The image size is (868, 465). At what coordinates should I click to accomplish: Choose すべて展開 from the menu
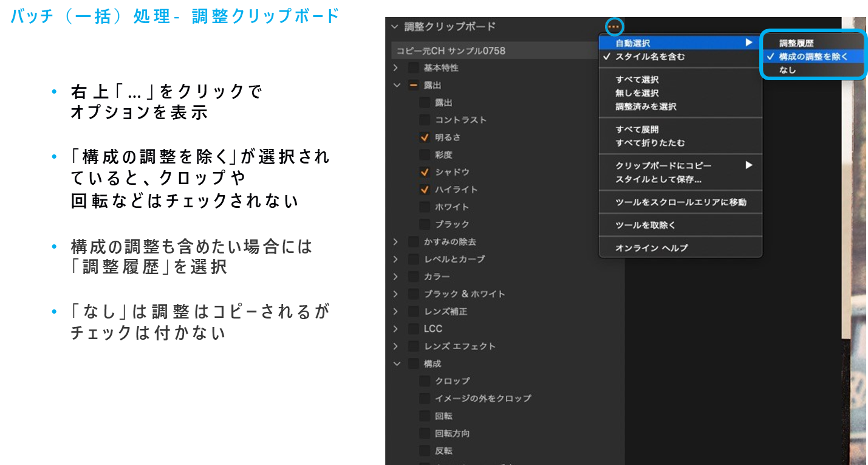[680, 129]
